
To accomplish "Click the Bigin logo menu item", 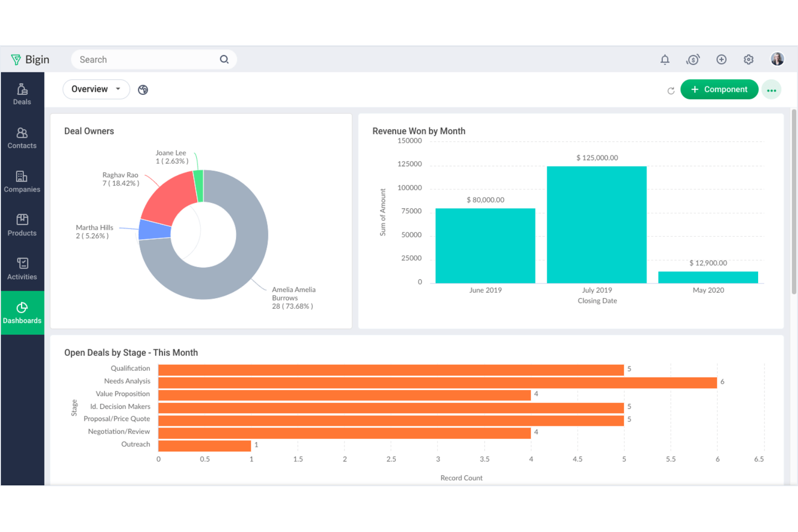I will tap(30, 59).
